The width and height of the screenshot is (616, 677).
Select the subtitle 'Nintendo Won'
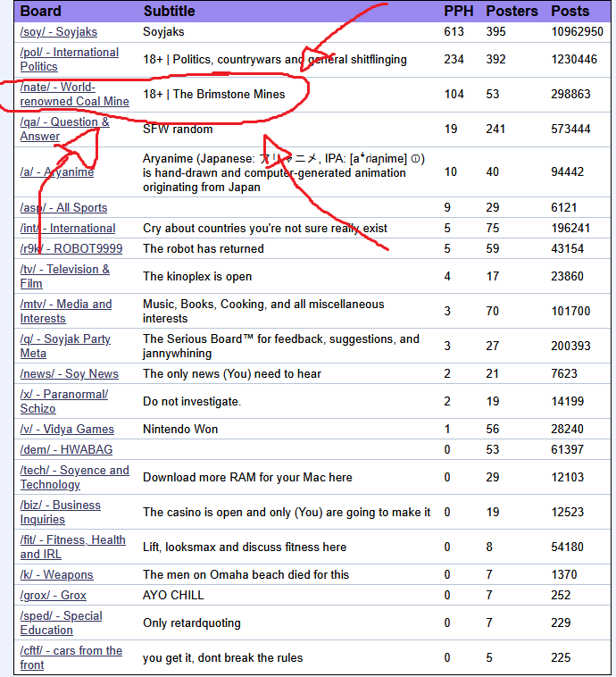click(x=180, y=430)
